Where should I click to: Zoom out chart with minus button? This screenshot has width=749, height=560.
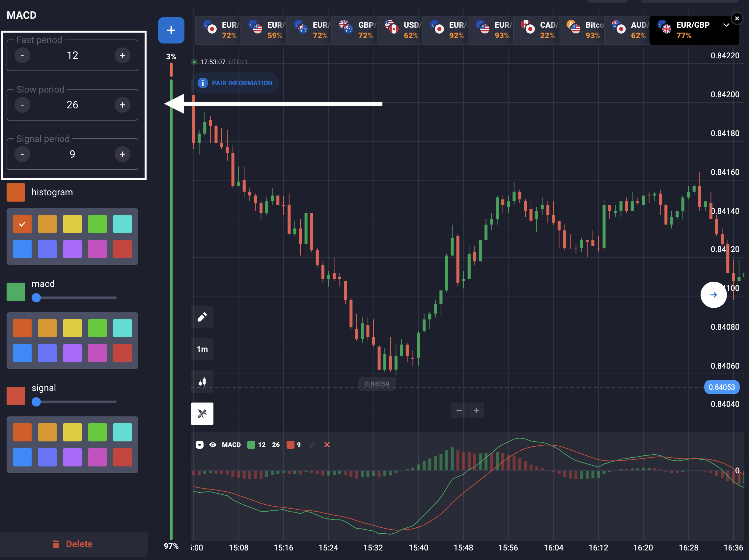pos(459,410)
